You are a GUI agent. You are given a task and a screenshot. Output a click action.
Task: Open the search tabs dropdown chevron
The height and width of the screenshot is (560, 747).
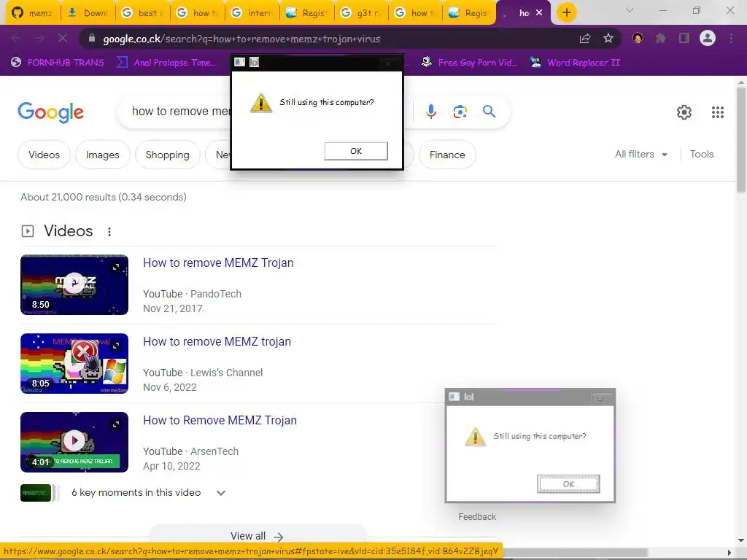coord(630,10)
